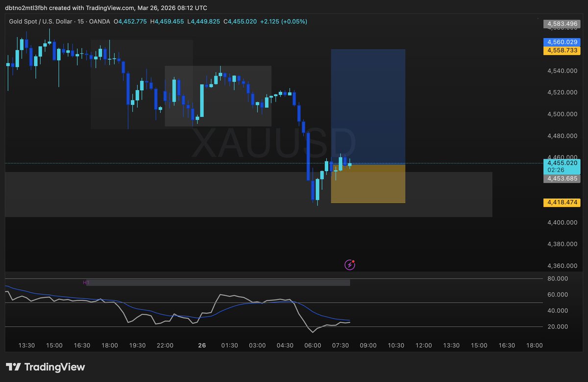Select the high value H4,459.455
This screenshot has height=382, width=588.
(x=167, y=22)
